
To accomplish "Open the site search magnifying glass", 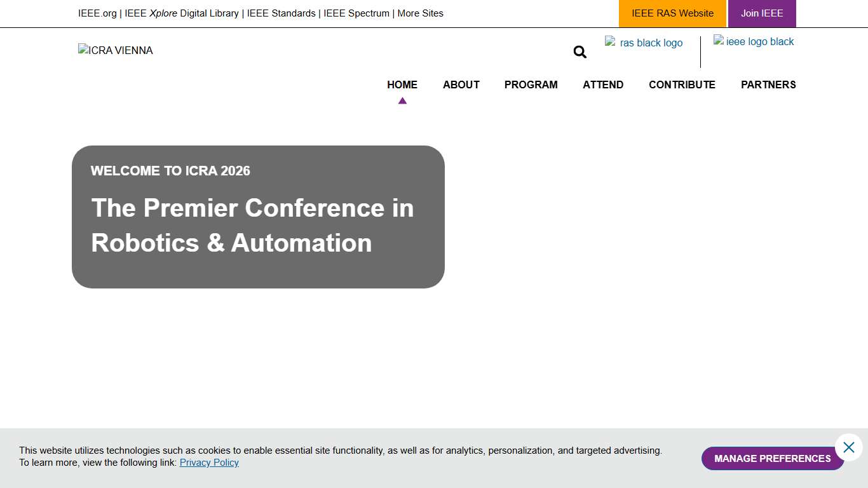I will (x=579, y=51).
